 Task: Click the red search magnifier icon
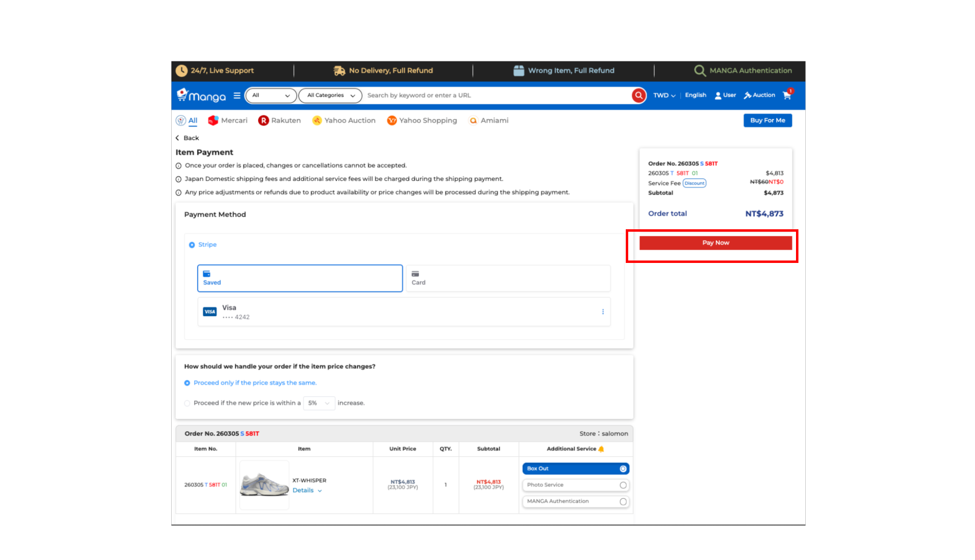click(638, 96)
